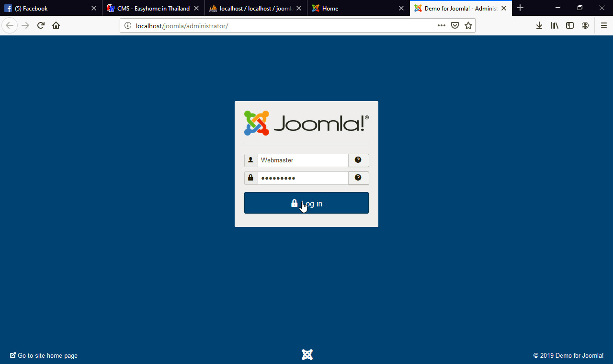Viewport: 613px width, 364px height.
Task: Click the small Joomla emblem at page bottom
Action: tap(306, 354)
